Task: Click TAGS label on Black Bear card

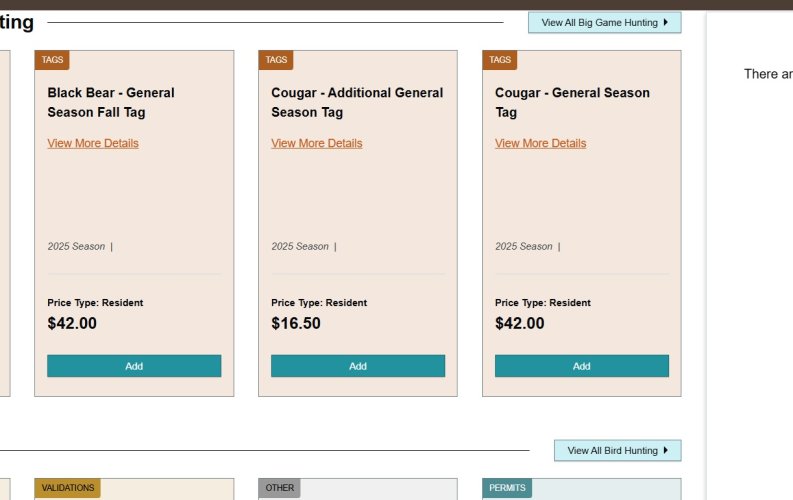Action: 52,60
